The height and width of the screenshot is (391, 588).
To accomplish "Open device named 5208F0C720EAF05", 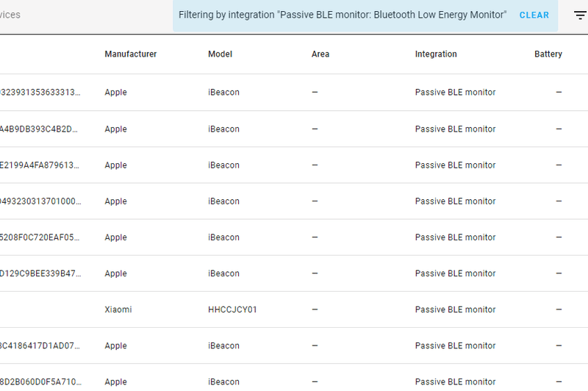I will (40, 237).
